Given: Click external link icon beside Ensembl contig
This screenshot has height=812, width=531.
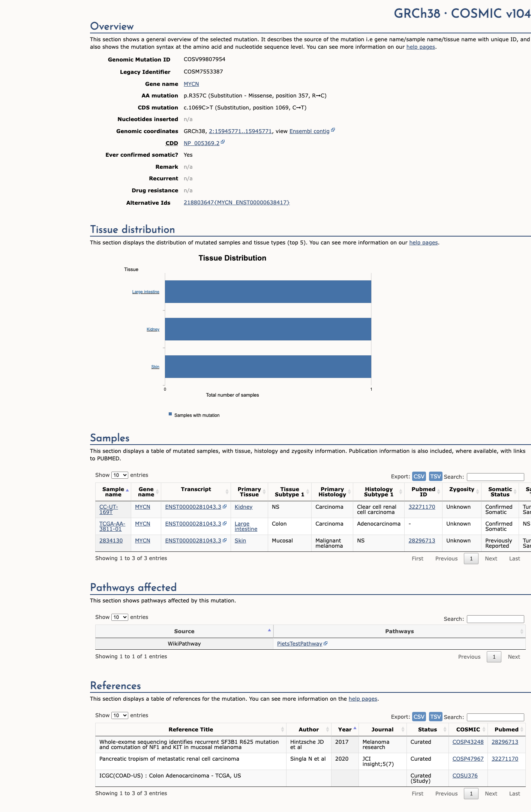Looking at the screenshot, I should (x=333, y=130).
